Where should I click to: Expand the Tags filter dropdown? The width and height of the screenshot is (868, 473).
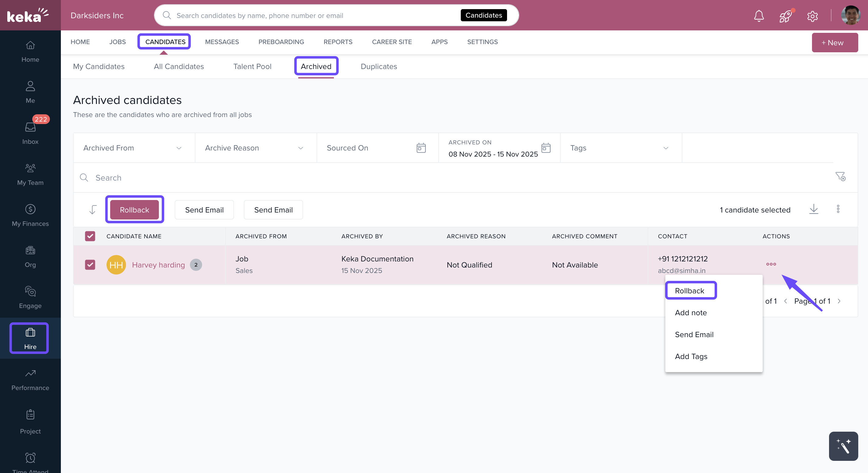620,148
